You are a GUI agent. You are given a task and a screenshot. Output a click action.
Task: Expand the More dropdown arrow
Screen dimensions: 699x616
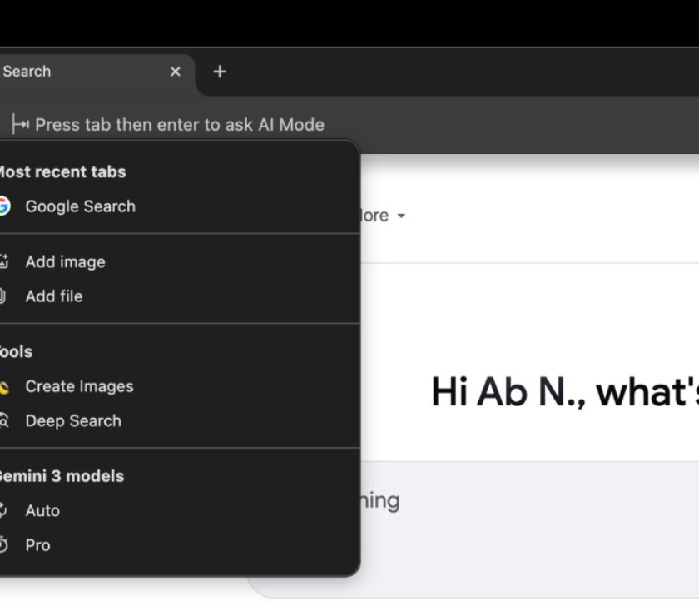[x=401, y=216]
